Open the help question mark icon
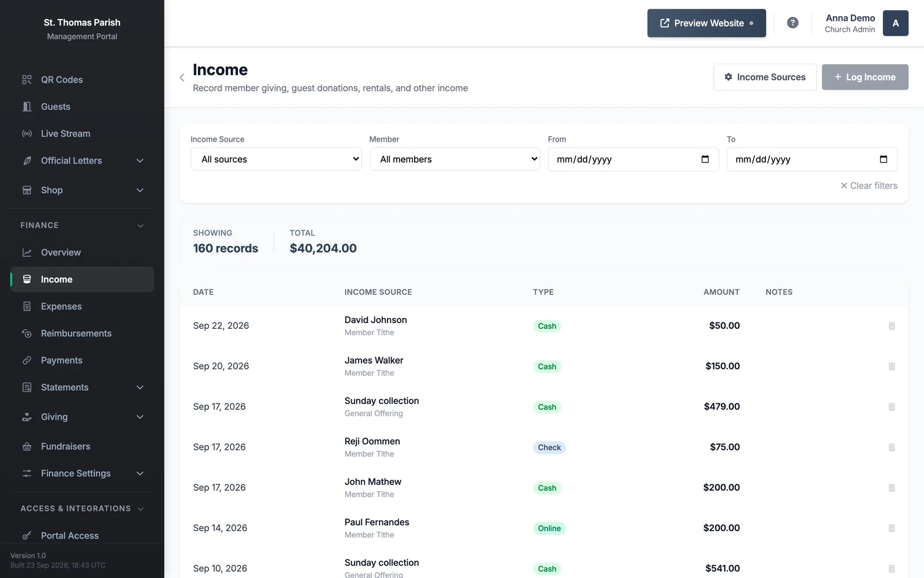 [x=793, y=23]
